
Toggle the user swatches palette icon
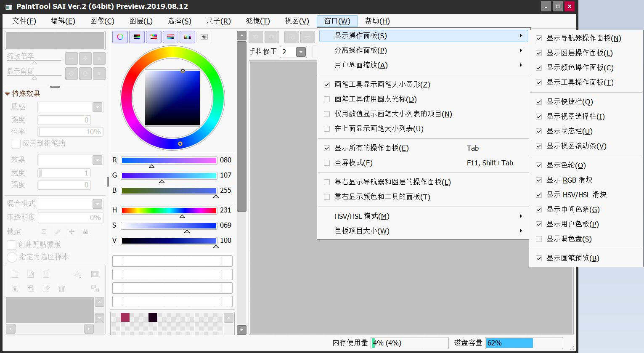187,37
